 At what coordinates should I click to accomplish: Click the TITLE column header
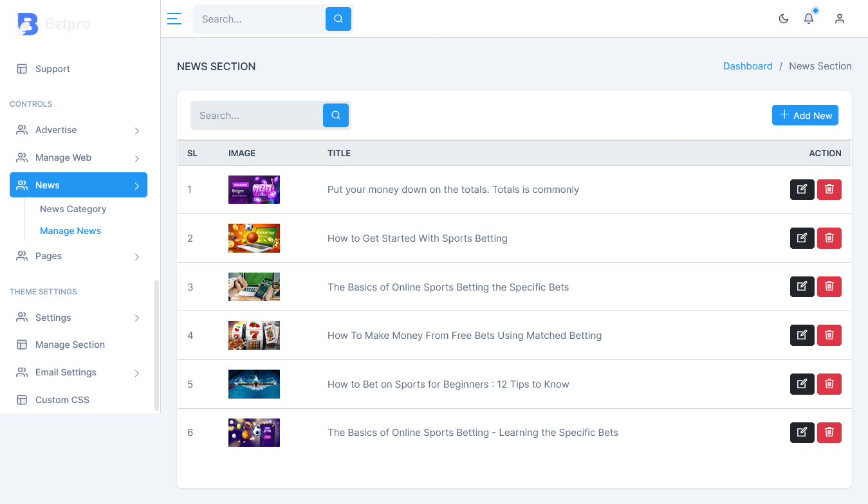coord(339,153)
